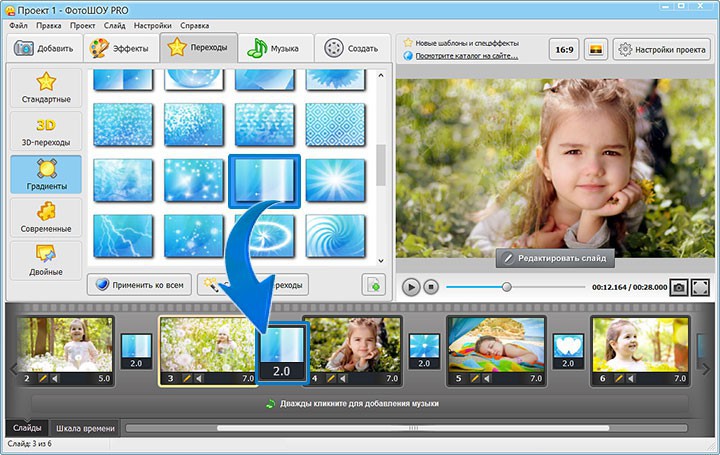This screenshot has height=455, width=720.
Task: Toggle sound icon on slide 4
Action: (x=343, y=378)
